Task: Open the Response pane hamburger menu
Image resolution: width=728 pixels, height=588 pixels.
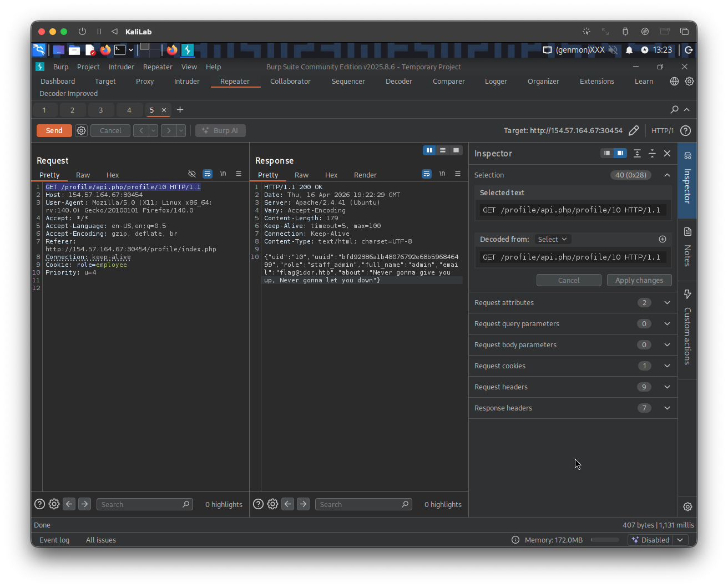Action: (x=458, y=174)
